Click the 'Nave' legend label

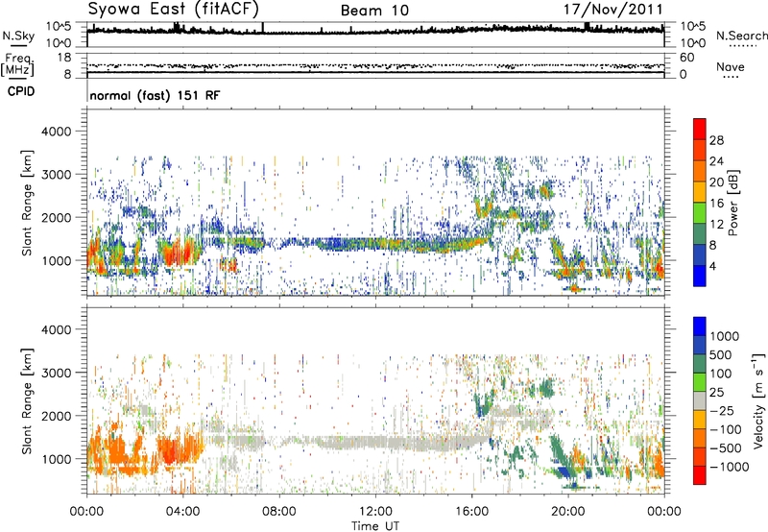point(731,67)
